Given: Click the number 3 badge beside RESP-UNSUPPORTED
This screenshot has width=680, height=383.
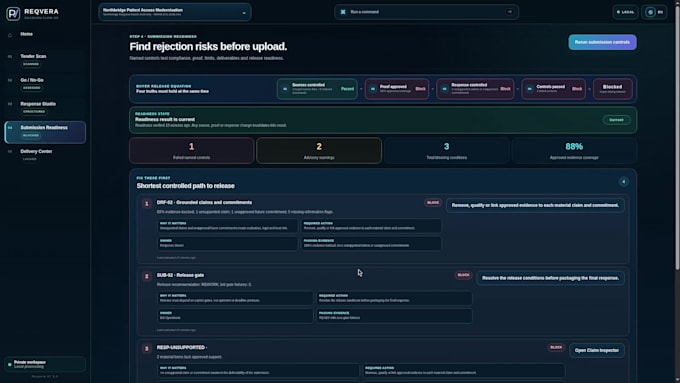Looking at the screenshot, I should (x=147, y=349).
